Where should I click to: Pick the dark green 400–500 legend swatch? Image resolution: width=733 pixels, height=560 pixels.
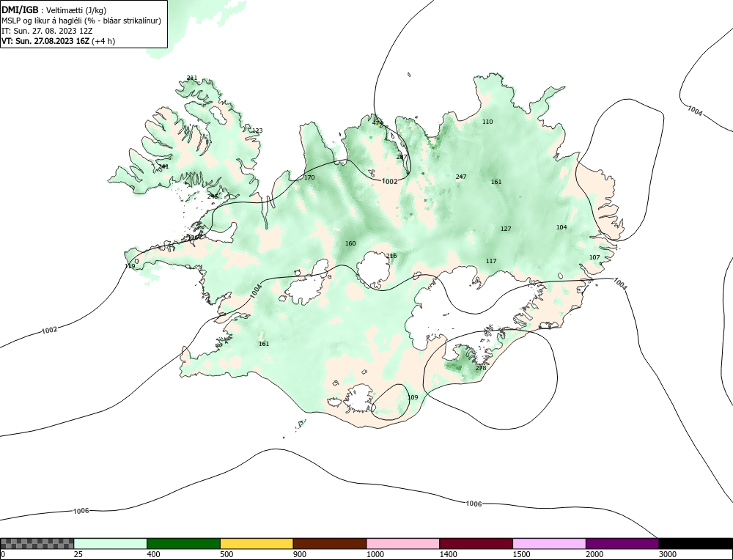(183, 544)
